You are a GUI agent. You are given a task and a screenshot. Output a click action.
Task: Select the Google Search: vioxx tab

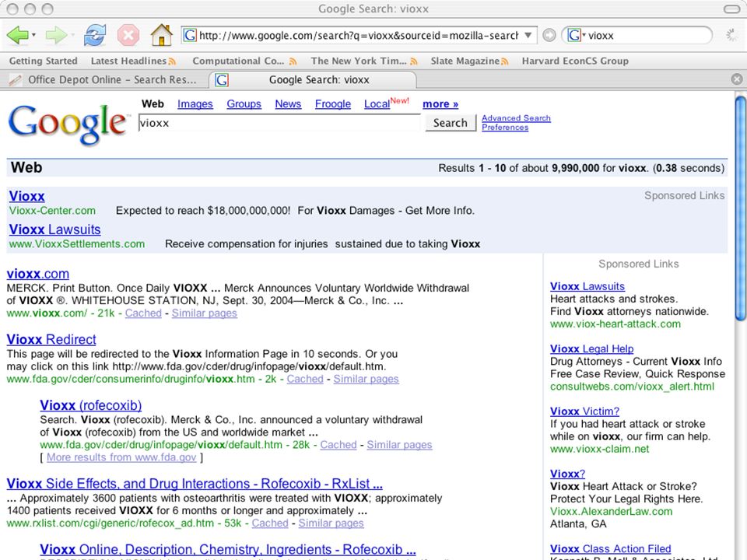coord(313,80)
